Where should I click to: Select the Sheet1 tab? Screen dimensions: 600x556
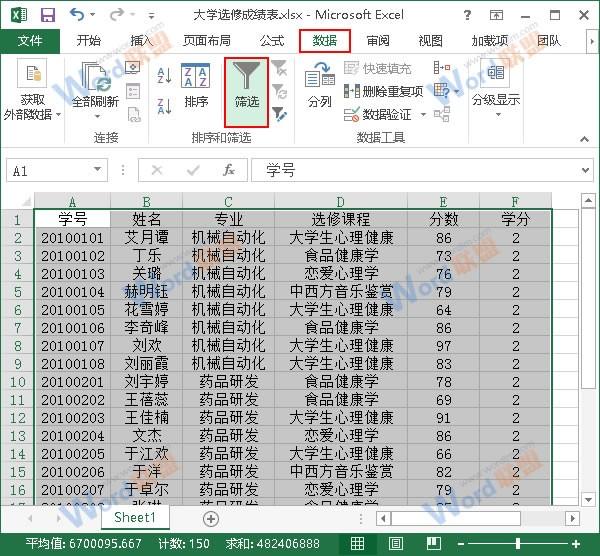coord(135,517)
